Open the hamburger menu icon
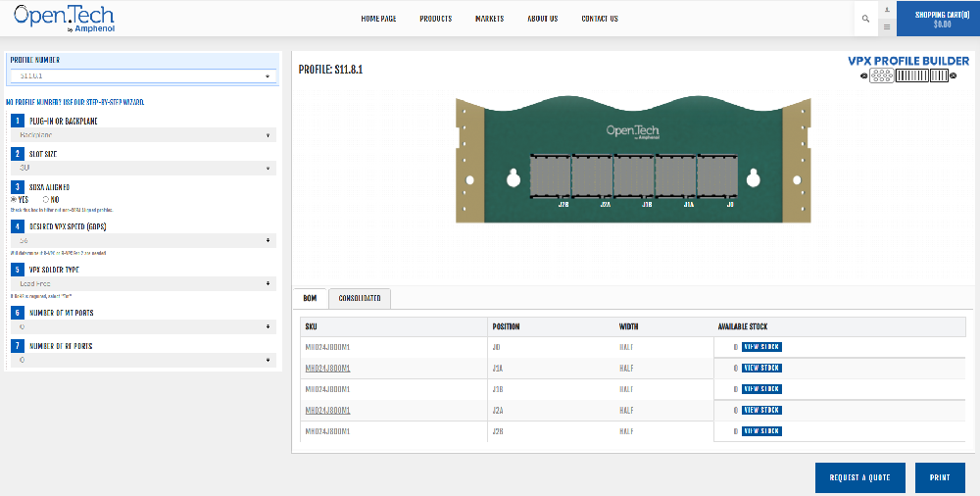980x496 pixels. (886, 26)
